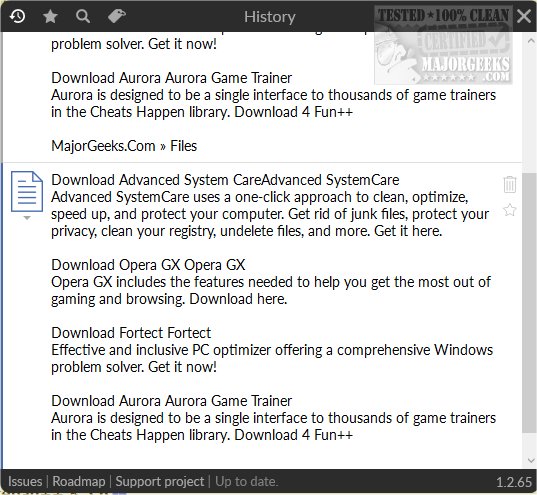Click the Up to date status text
Screen dimensions: 537x495
pos(247,481)
